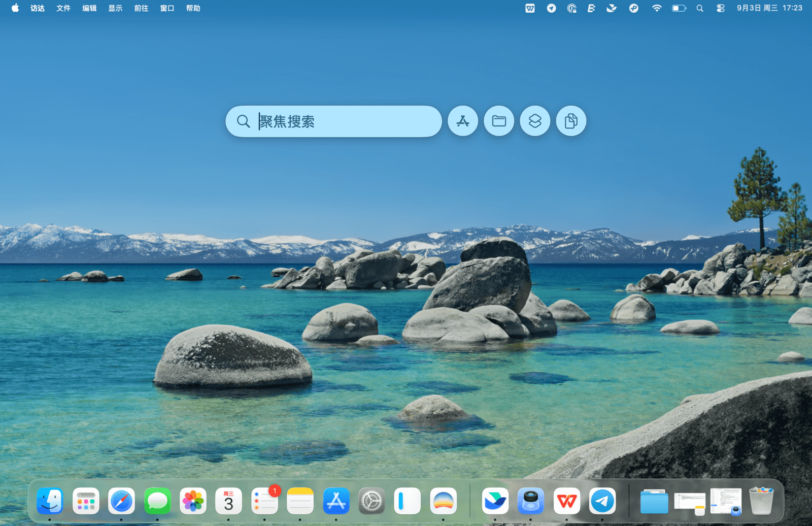Click the Spotlight search text field

pos(345,121)
